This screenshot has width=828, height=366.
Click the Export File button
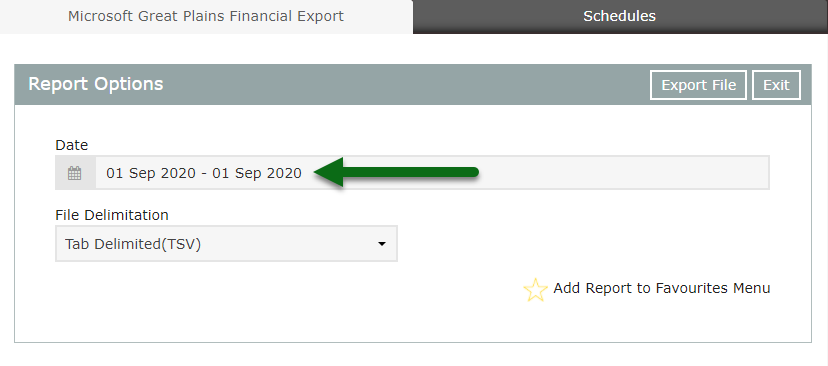click(x=698, y=85)
